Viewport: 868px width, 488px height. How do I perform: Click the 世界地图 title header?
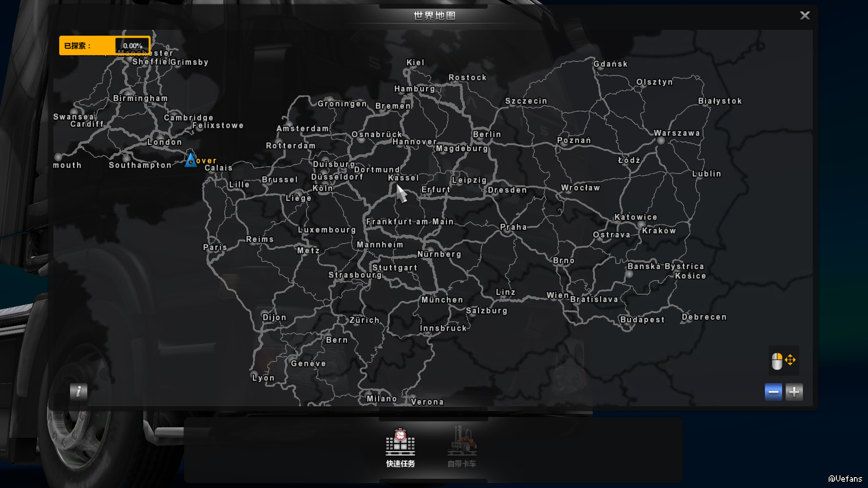coord(434,16)
